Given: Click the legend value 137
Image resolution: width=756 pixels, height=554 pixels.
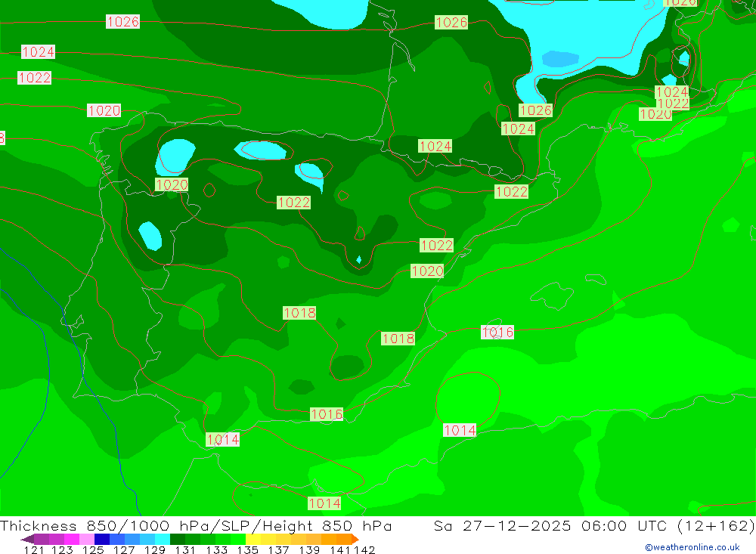Looking at the screenshot, I should (278, 549).
